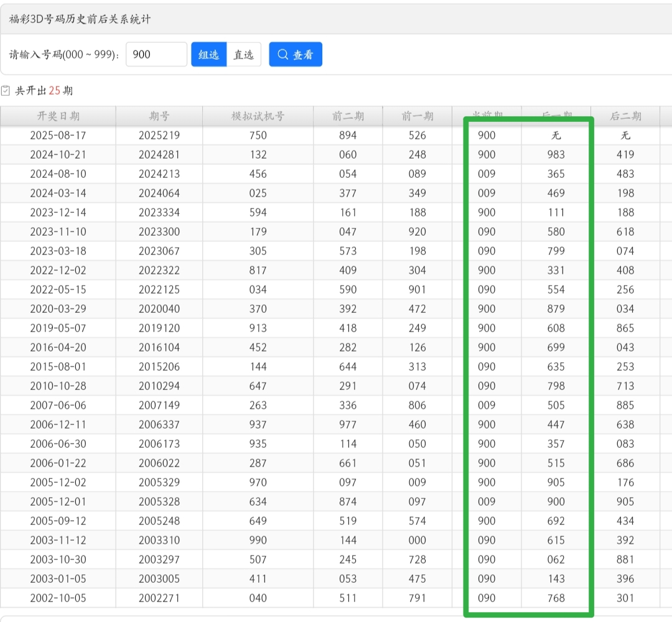Click issue number 2023067
672x622 pixels.
coord(159,251)
